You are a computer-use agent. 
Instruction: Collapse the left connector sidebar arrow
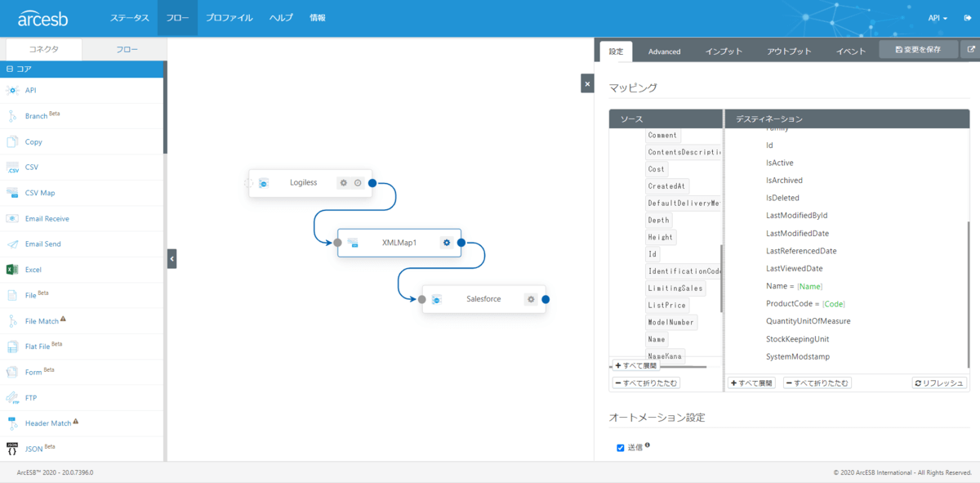[x=171, y=258]
